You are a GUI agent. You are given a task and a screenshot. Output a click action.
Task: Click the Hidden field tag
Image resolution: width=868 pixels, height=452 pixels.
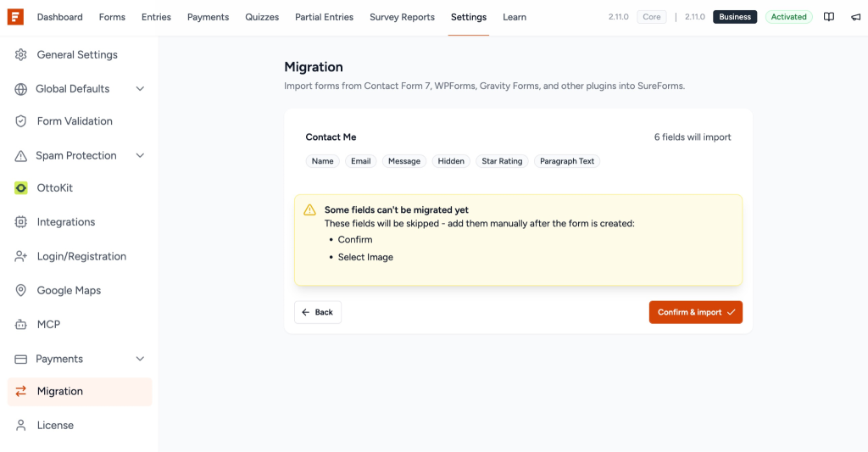point(451,161)
